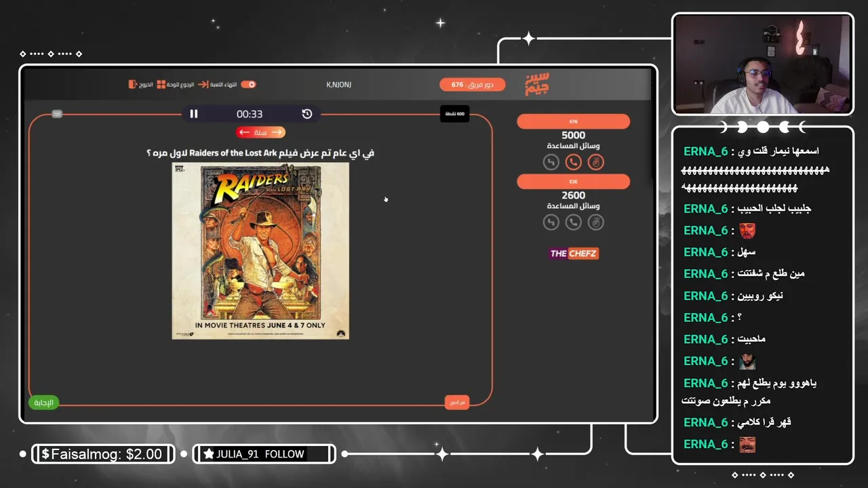
Task: Click the exit door icon (الخروج)
Action: click(x=133, y=85)
